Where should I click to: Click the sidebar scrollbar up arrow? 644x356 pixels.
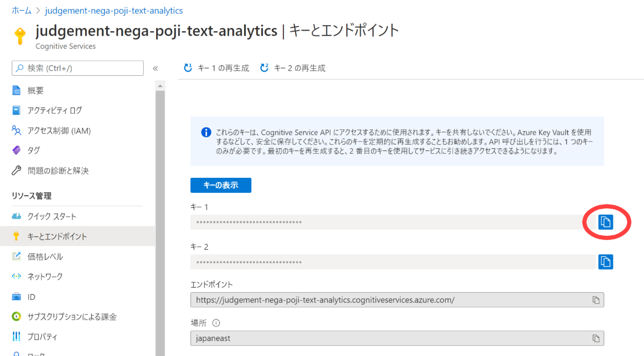pyautogui.click(x=160, y=85)
